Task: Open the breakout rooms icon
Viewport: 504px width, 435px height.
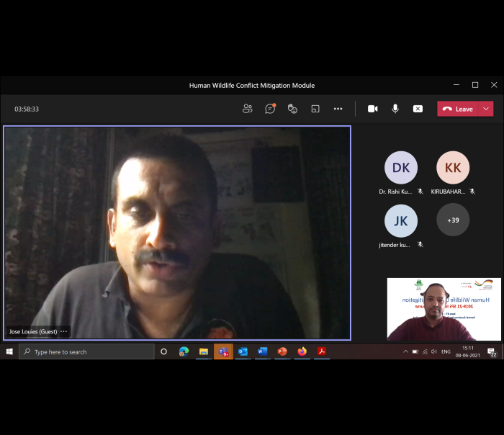Action: [x=315, y=109]
